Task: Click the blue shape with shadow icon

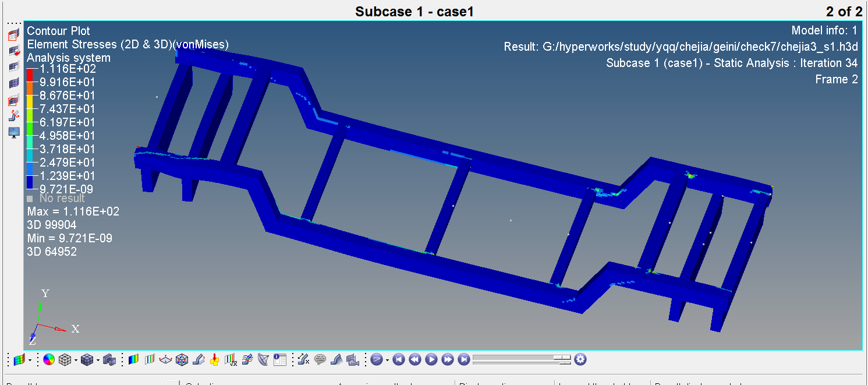Action: point(336,360)
